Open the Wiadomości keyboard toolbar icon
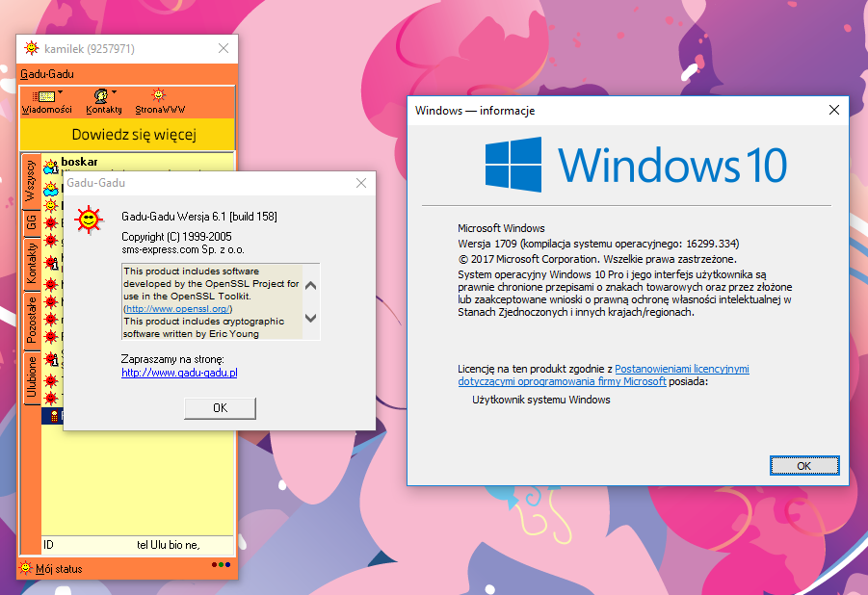The height and width of the screenshot is (595, 868). (x=43, y=97)
